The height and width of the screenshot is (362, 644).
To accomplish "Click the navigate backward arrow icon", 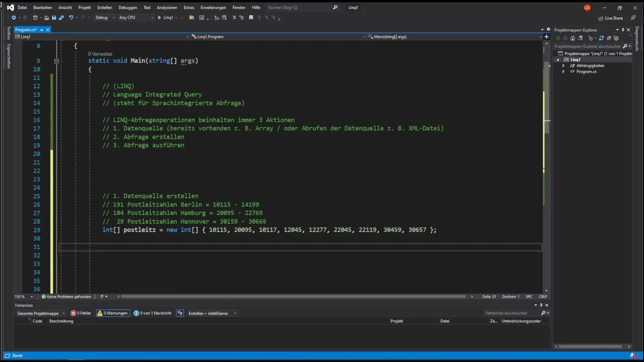I will tap(14, 17).
